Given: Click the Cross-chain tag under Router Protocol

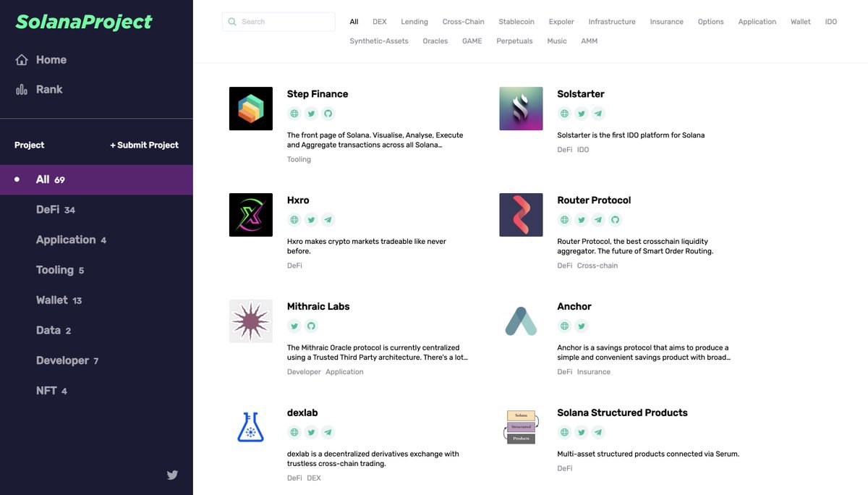Looking at the screenshot, I should pyautogui.click(x=597, y=266).
